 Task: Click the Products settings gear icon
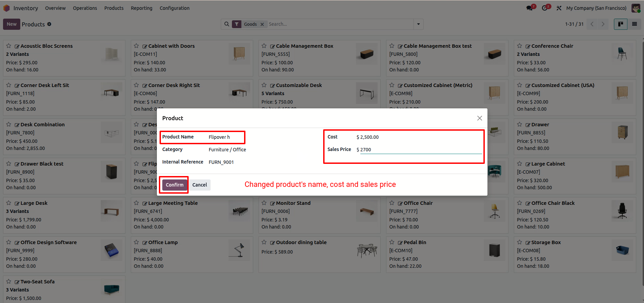(49, 24)
